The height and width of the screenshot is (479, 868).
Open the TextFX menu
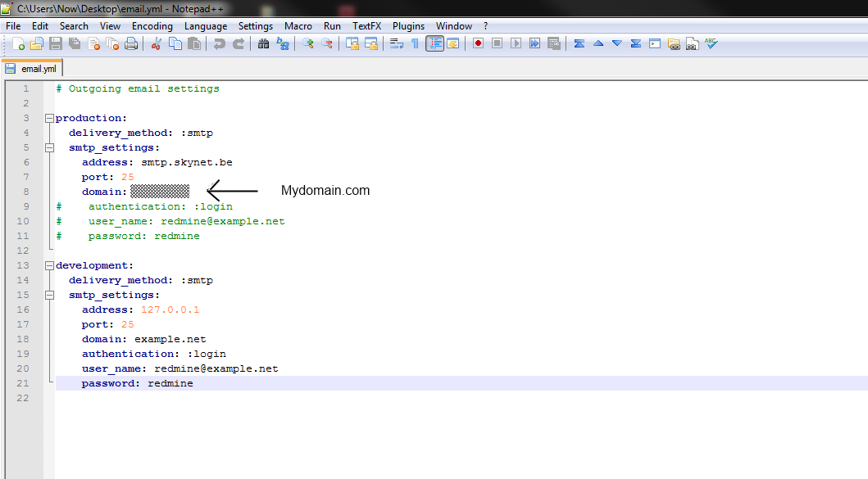pyautogui.click(x=367, y=25)
